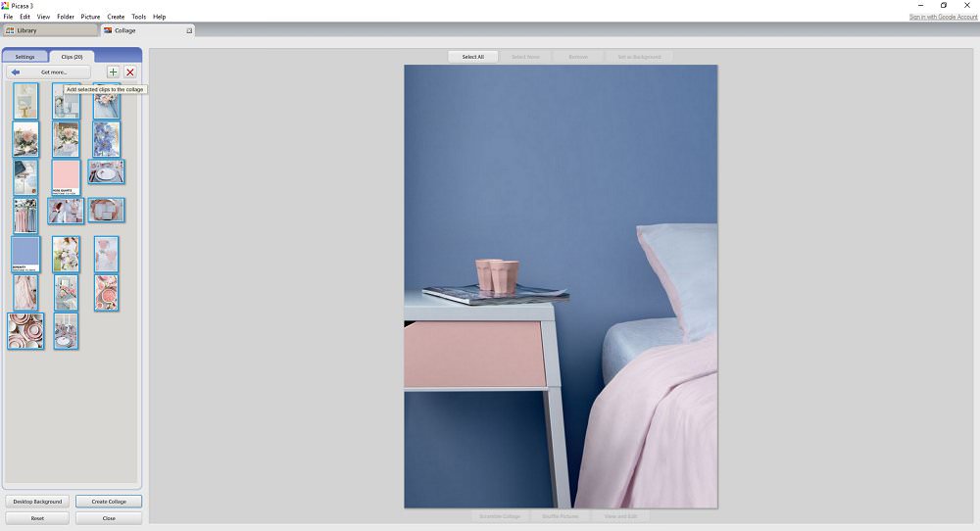Select the blue delphinium flowers clip
Image resolution: width=980 pixels, height=531 pixels.
(106, 139)
